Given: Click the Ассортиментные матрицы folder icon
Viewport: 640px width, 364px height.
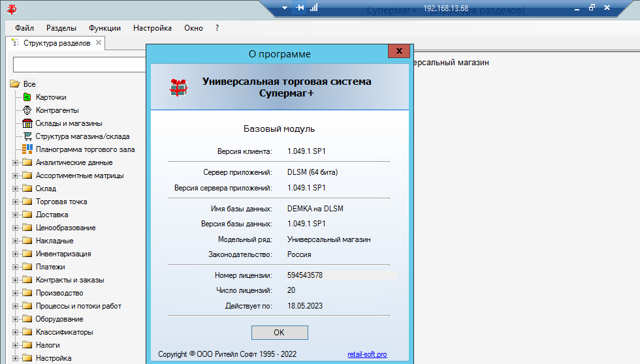Looking at the screenshot, I should (27, 175).
